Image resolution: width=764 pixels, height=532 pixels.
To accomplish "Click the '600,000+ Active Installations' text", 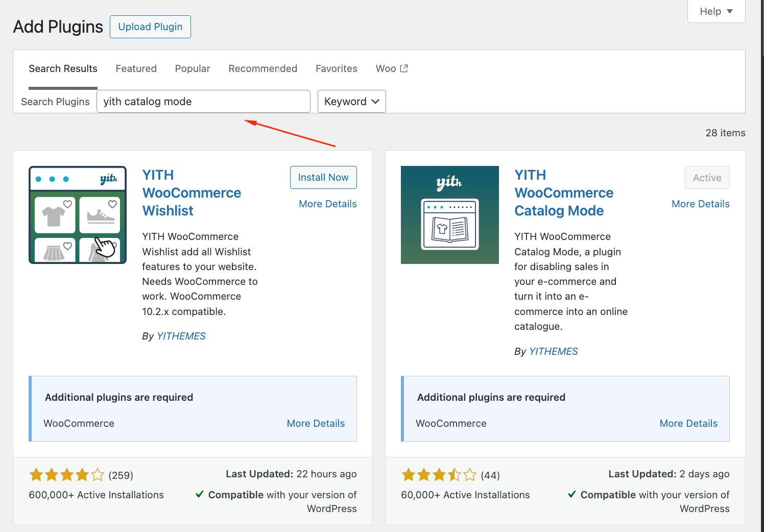I will [96, 495].
